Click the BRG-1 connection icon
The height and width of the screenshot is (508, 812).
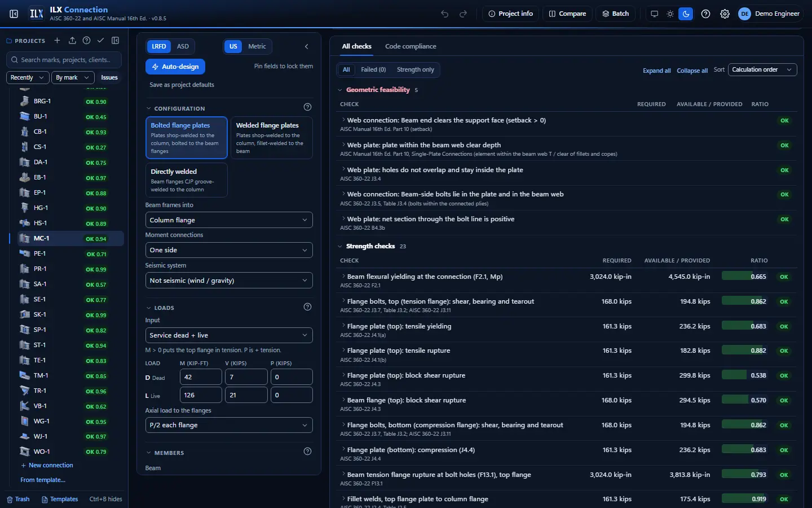click(x=24, y=101)
